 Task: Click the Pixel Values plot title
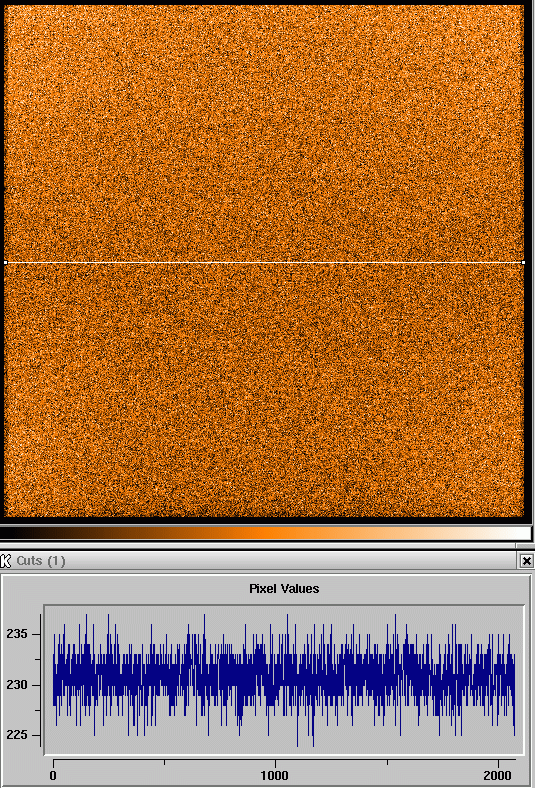tap(284, 588)
